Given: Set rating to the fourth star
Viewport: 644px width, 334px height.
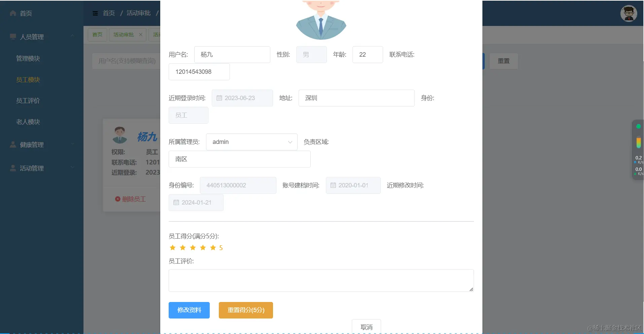Looking at the screenshot, I should point(203,248).
